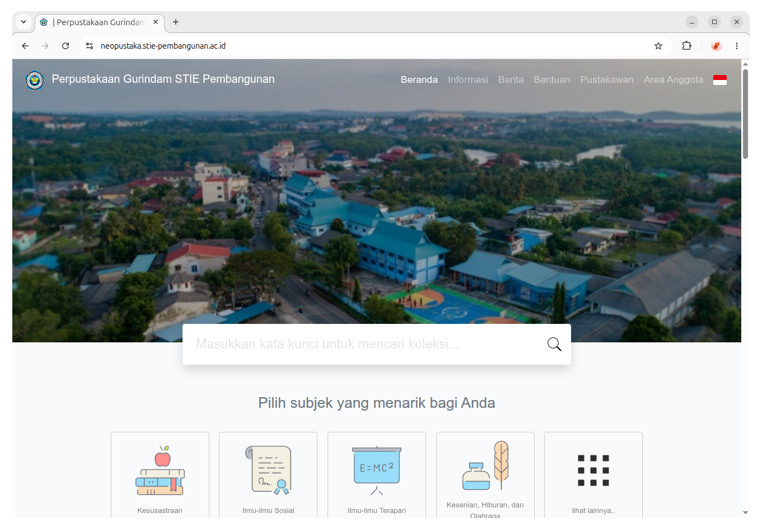Click the Perpustakaan Gurindam STIE Pembangunan title

point(163,79)
